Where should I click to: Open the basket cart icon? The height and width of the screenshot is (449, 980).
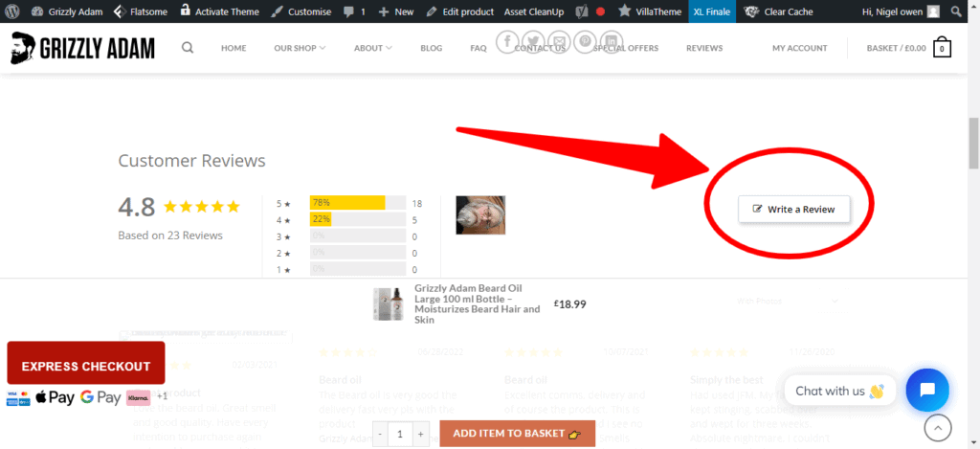942,48
